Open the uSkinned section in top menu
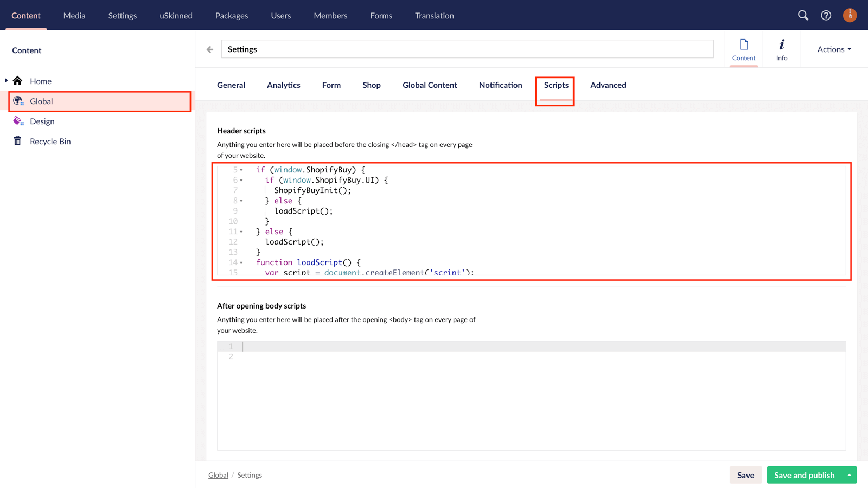This screenshot has height=488, width=868. pyautogui.click(x=176, y=16)
